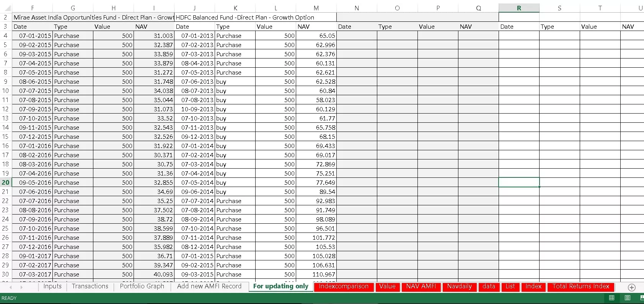Click Date header in column N
Image resolution: width=644 pixels, height=304 pixels.
click(x=357, y=26)
